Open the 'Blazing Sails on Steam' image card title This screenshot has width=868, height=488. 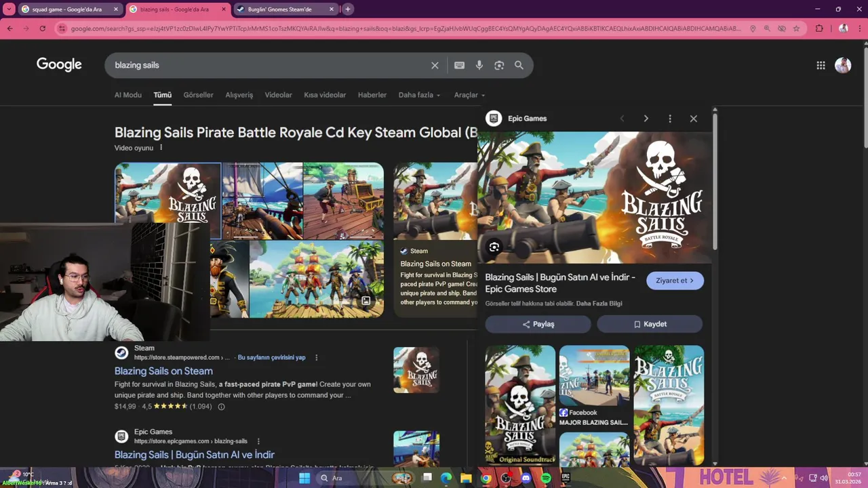435,264
